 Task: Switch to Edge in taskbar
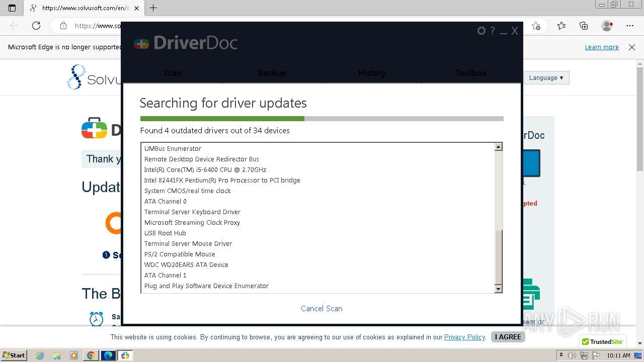108,355
